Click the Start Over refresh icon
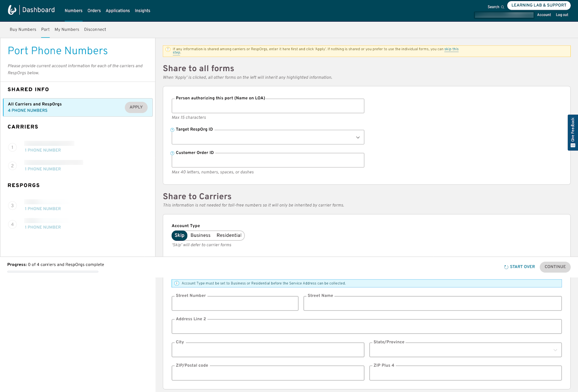The width and height of the screenshot is (578, 392). pos(506,267)
